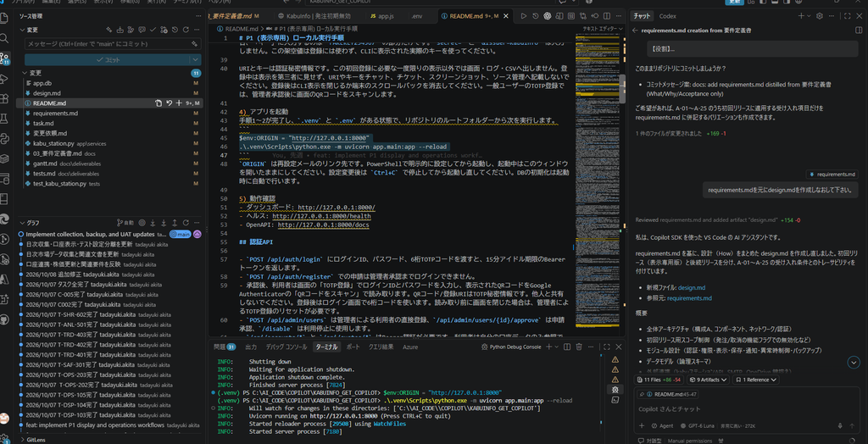Image resolution: width=868 pixels, height=444 pixels.
Task: Focus the Copilot さんとチャット input
Action: [x=746, y=408]
